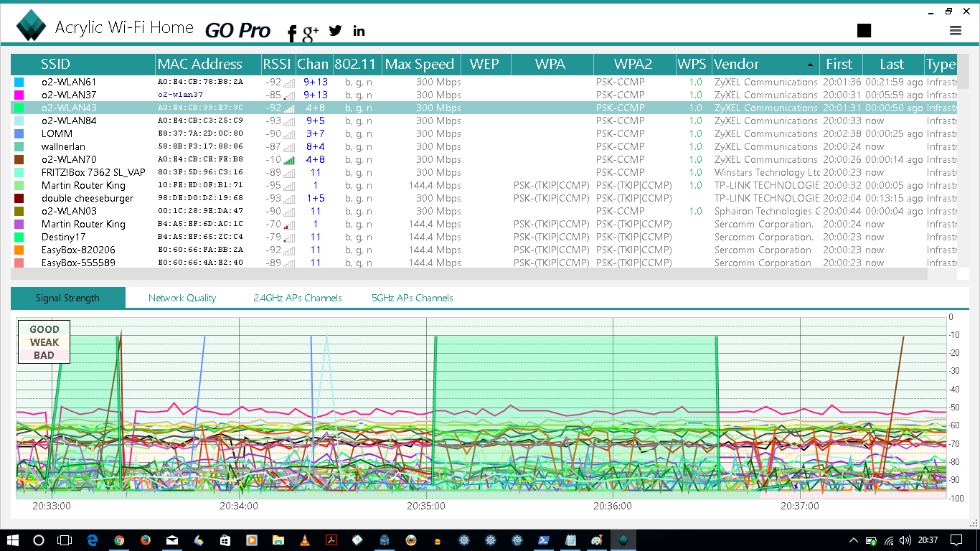980x551 pixels.
Task: Open the Google Plus link icon
Action: [x=311, y=32]
